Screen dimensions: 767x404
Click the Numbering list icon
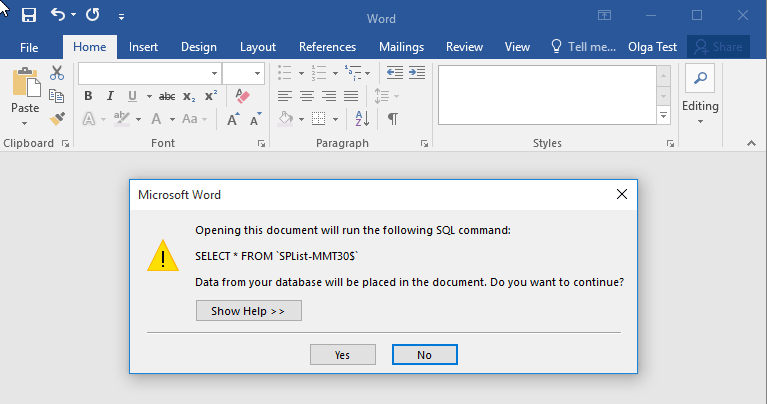[319, 73]
